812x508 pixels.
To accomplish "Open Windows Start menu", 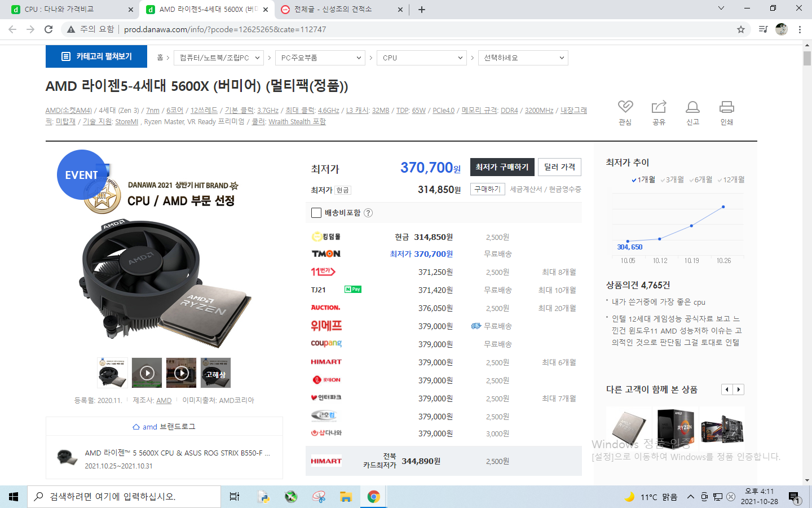I will click(14, 497).
